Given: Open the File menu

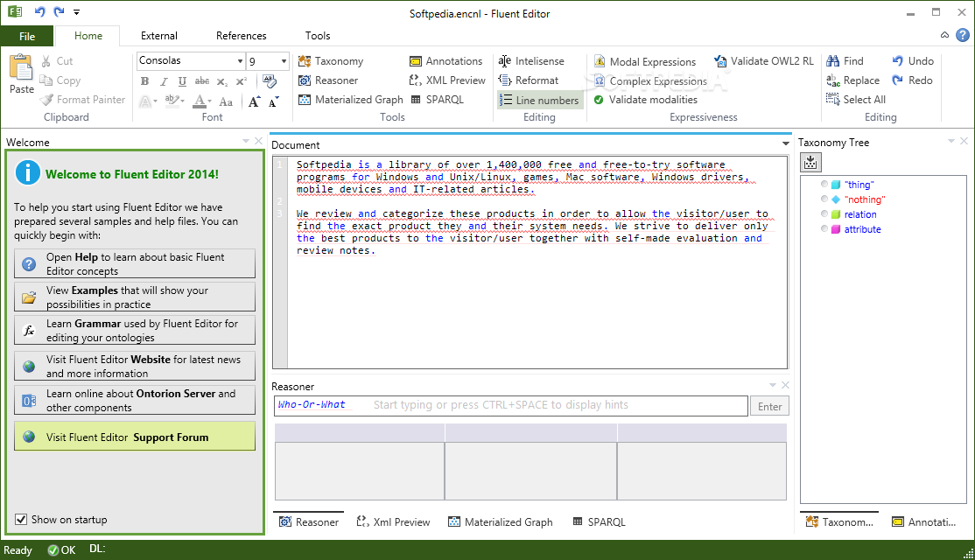Looking at the screenshot, I should 27,36.
